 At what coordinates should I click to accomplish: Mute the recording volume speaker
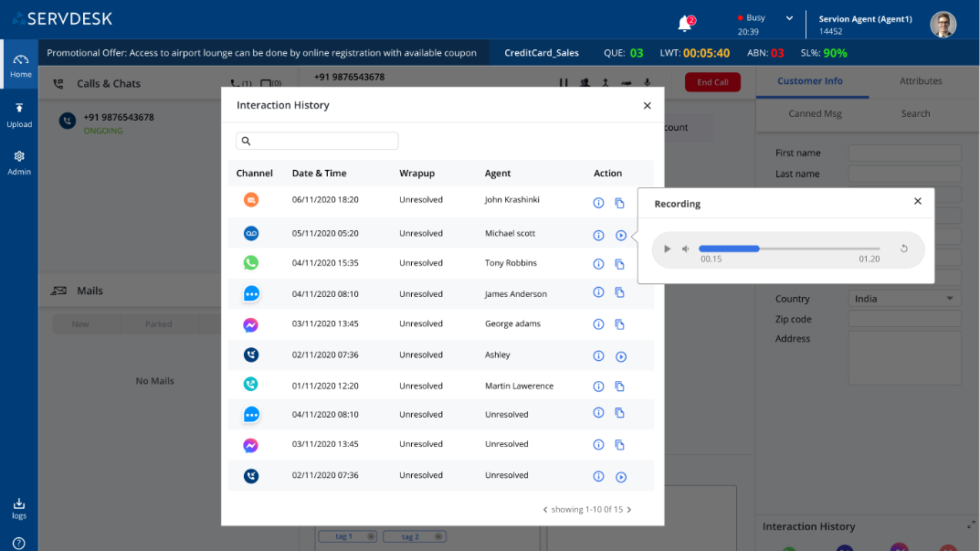pyautogui.click(x=685, y=249)
